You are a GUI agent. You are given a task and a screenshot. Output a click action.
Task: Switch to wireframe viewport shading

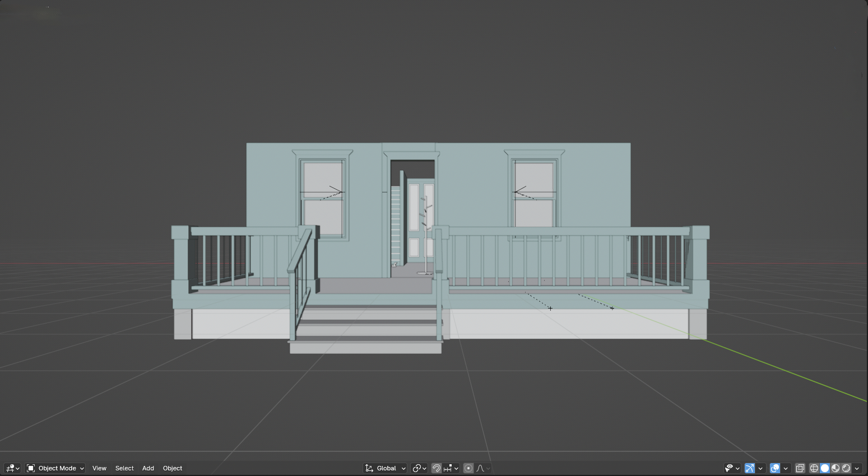(x=814, y=468)
